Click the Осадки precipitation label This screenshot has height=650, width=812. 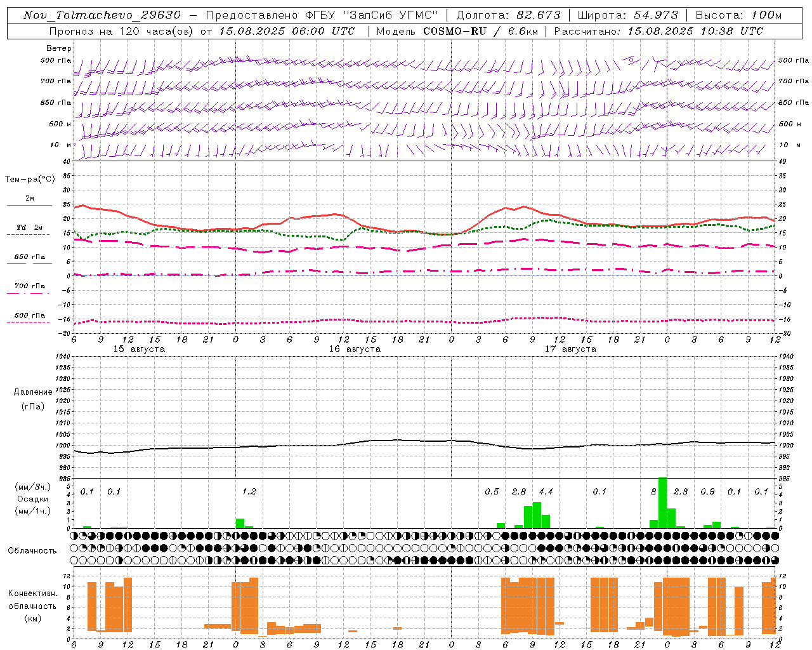coord(33,499)
